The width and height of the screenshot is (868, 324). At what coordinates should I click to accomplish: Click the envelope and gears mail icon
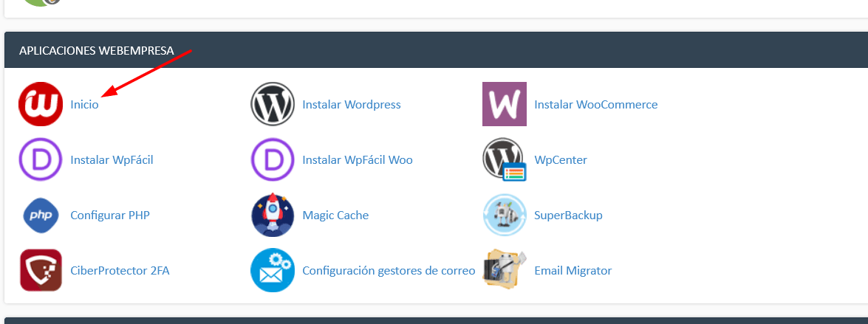point(273,270)
